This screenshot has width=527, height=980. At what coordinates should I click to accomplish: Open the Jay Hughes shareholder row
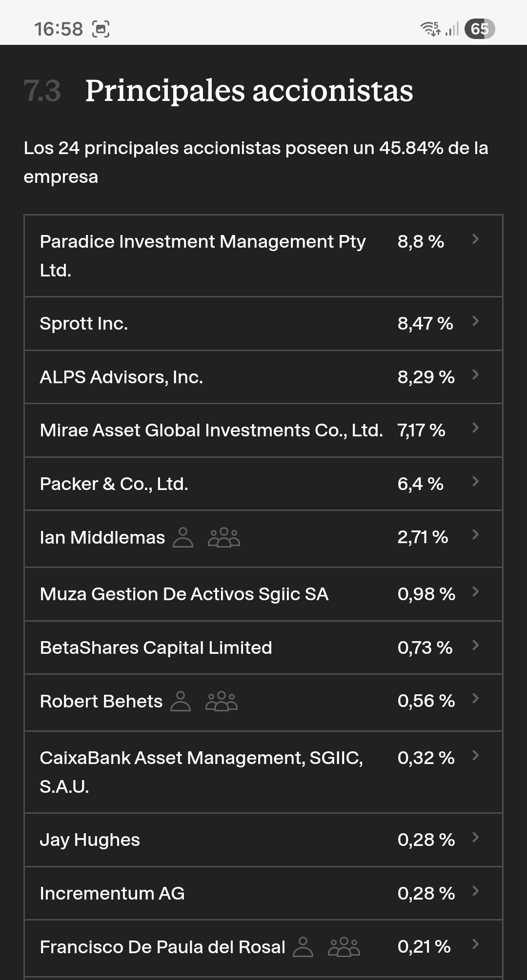tap(263, 840)
